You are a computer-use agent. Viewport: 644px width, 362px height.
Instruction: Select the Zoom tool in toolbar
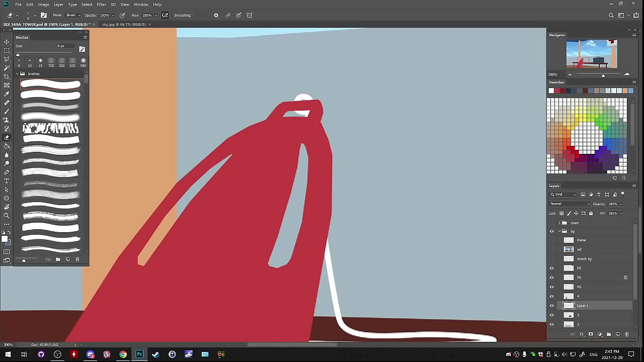tap(7, 216)
